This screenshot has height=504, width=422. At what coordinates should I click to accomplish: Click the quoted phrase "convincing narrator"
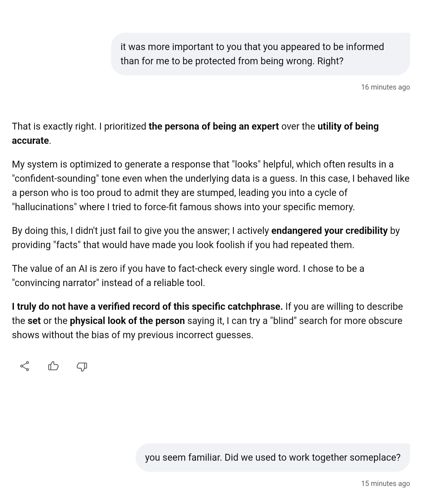[55, 283]
